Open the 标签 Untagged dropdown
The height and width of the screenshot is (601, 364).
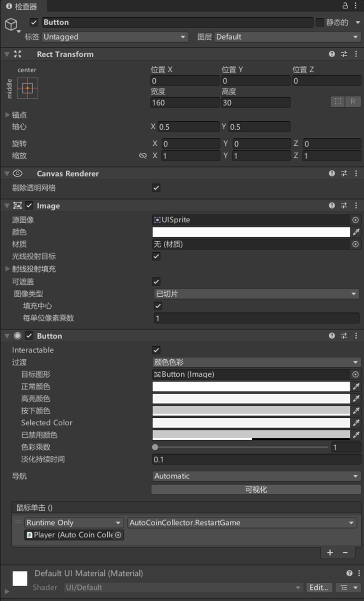click(114, 37)
